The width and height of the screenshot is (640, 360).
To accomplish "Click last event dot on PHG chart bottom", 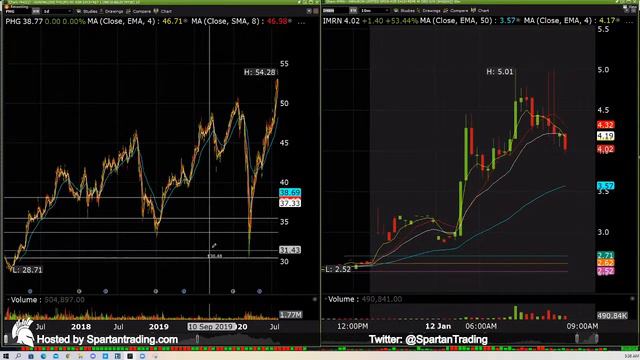I will (x=259, y=291).
